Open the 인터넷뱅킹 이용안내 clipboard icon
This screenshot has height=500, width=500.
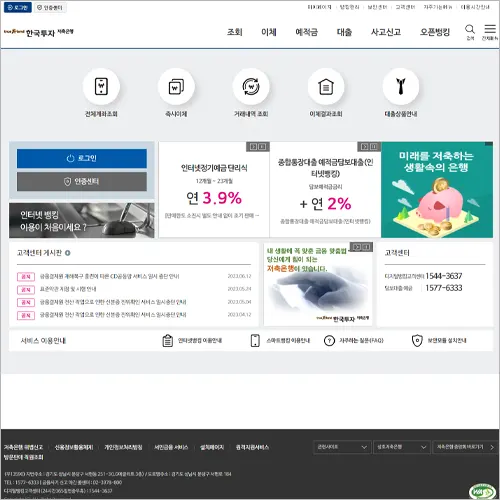coord(167,341)
